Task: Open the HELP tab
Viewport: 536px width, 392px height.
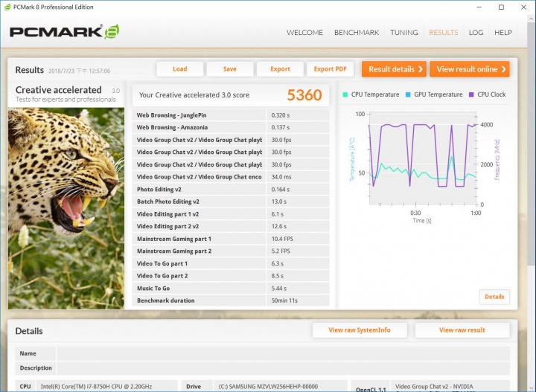Action: [x=502, y=33]
